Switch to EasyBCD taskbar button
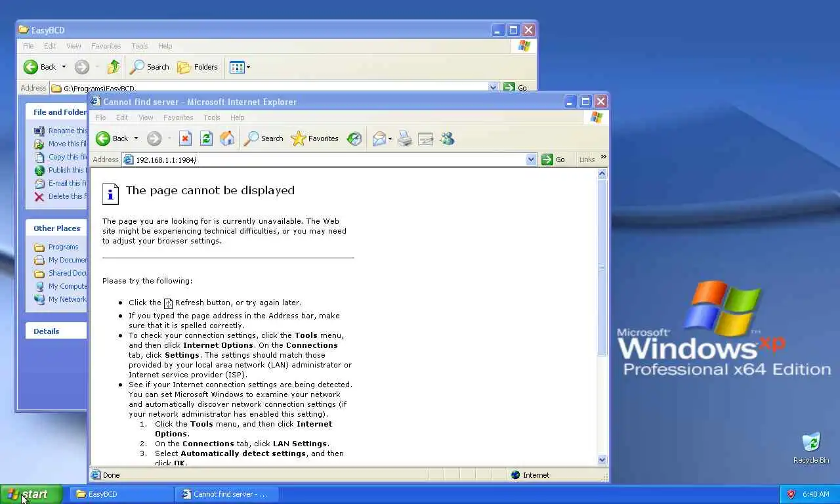Screen dimensions: 840x504 pyautogui.click(x=121, y=494)
